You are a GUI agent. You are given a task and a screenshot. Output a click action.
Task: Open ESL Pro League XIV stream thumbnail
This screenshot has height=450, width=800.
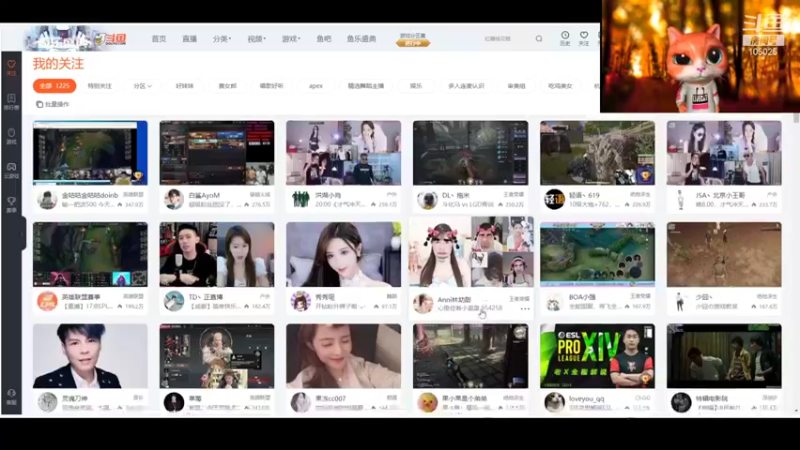tap(597, 356)
